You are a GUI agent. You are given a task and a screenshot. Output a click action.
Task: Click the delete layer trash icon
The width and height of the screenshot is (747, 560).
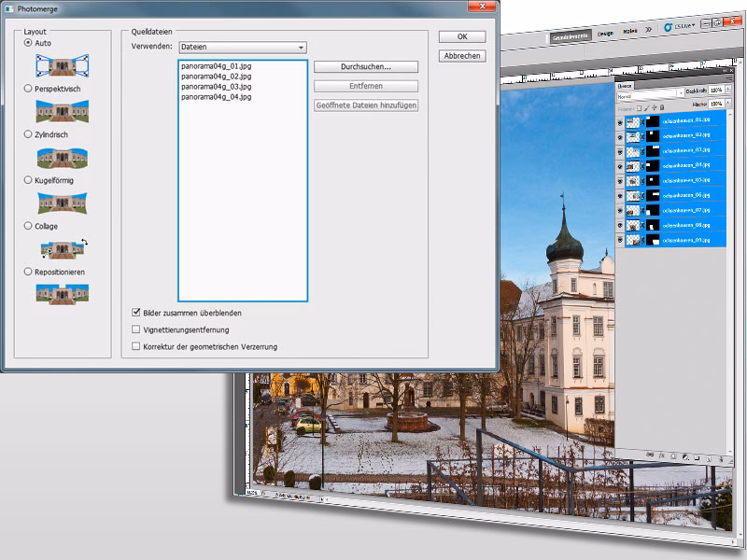[x=721, y=460]
